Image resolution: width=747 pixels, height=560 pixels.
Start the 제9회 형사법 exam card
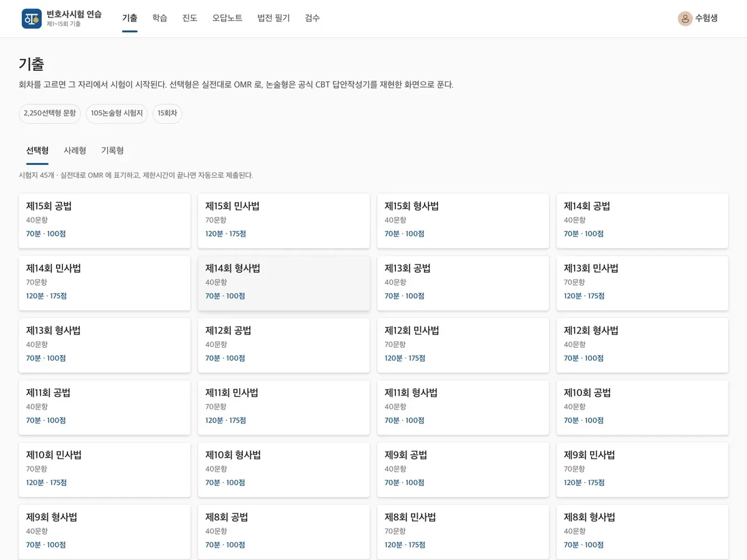[105, 532]
